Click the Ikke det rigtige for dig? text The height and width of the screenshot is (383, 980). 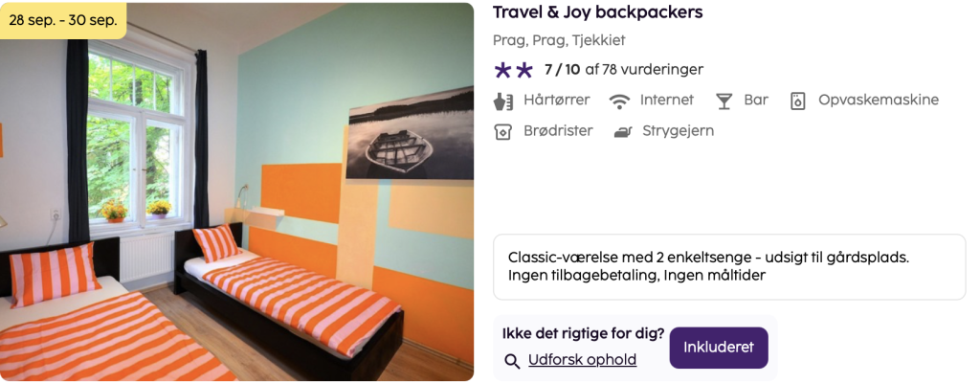(x=584, y=333)
